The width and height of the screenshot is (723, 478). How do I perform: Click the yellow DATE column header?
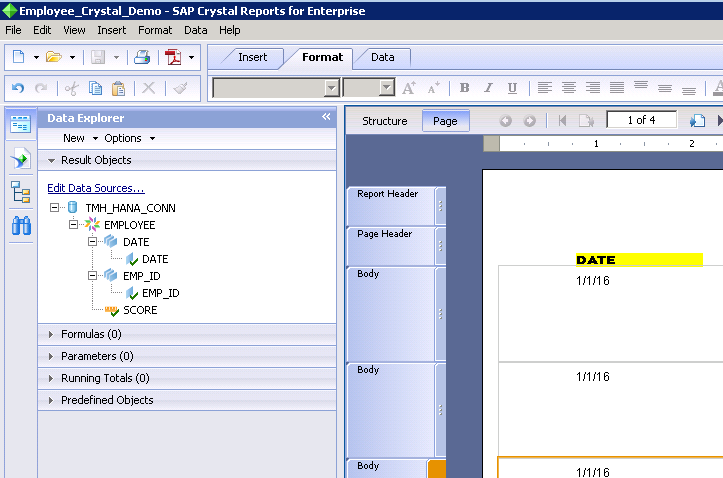pyautogui.click(x=639, y=260)
